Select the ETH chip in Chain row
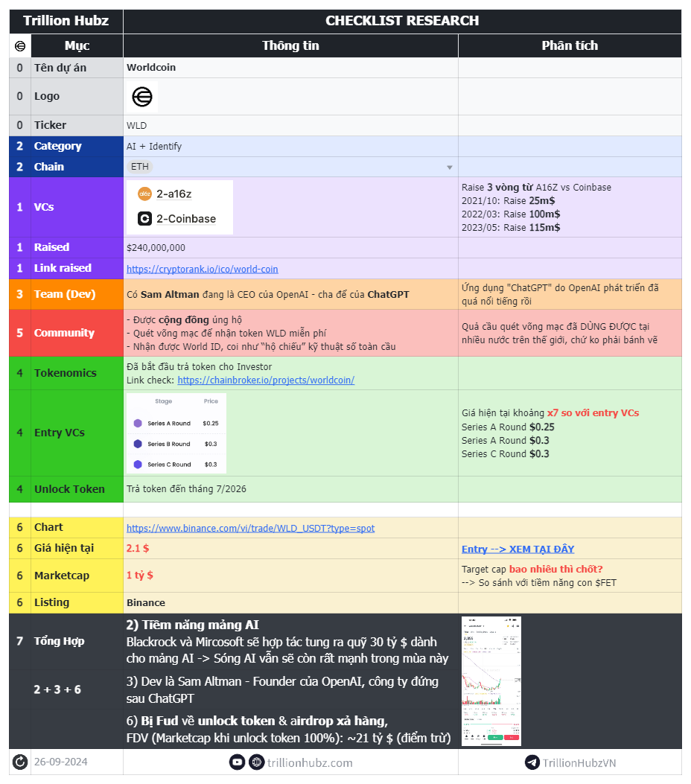The height and width of the screenshot is (784, 691). click(139, 167)
